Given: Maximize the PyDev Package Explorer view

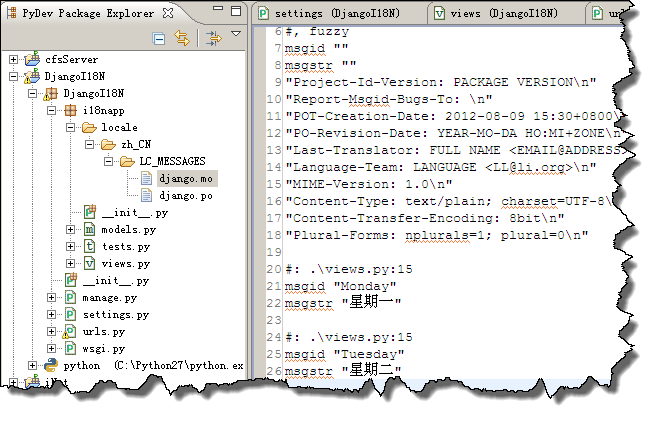Looking at the screenshot, I should (236, 10).
